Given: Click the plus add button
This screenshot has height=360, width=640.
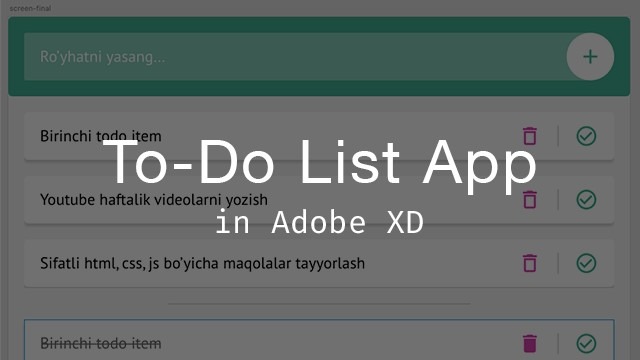Looking at the screenshot, I should (590, 57).
